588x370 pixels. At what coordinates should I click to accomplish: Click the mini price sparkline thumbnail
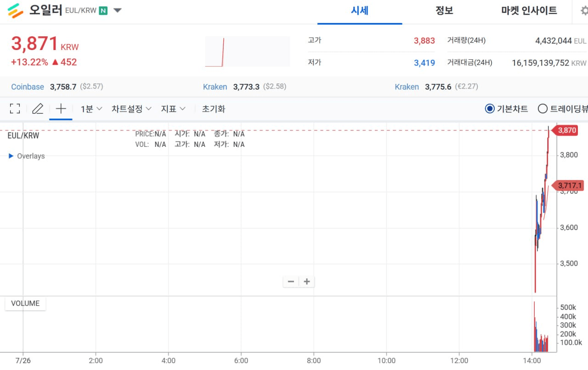[x=247, y=51]
